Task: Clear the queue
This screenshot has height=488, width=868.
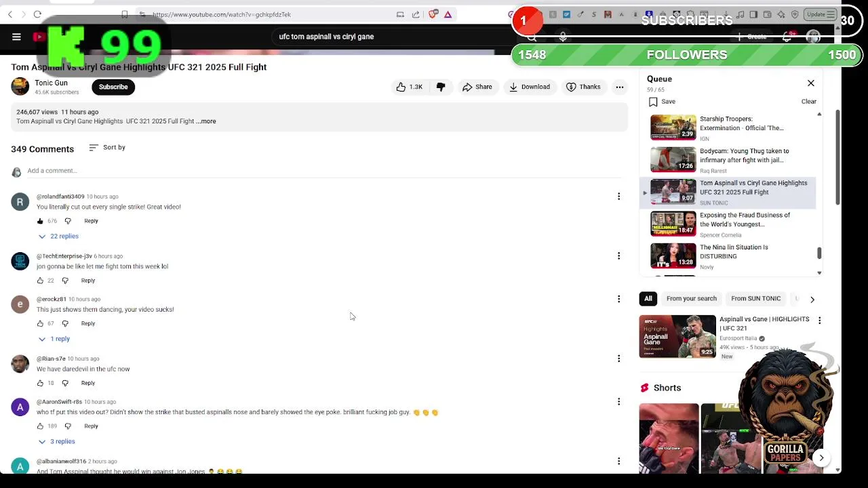Action: pyautogui.click(x=808, y=102)
